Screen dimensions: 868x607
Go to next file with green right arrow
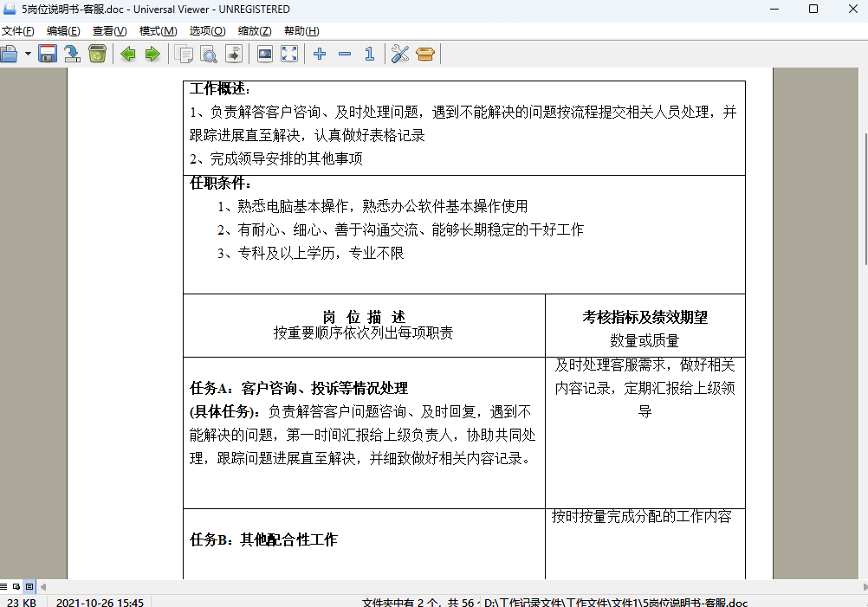tap(152, 54)
